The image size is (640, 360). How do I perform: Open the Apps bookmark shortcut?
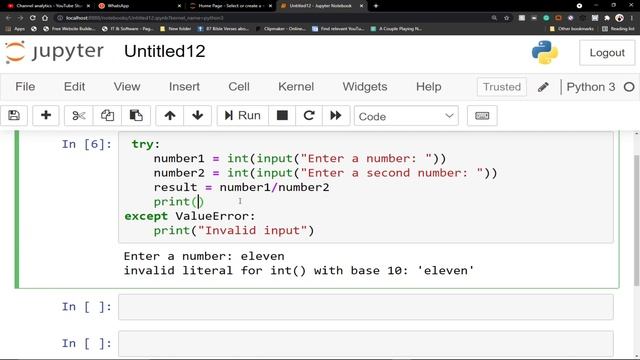tap(15, 29)
